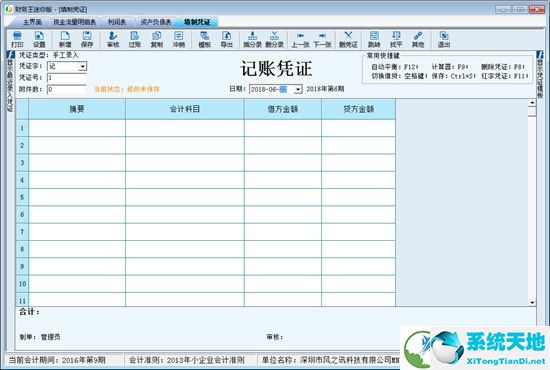Image resolution: width=550 pixels, height=370 pixels.
Task: Click 当前会计期间 status bar entry
Action: click(x=57, y=360)
